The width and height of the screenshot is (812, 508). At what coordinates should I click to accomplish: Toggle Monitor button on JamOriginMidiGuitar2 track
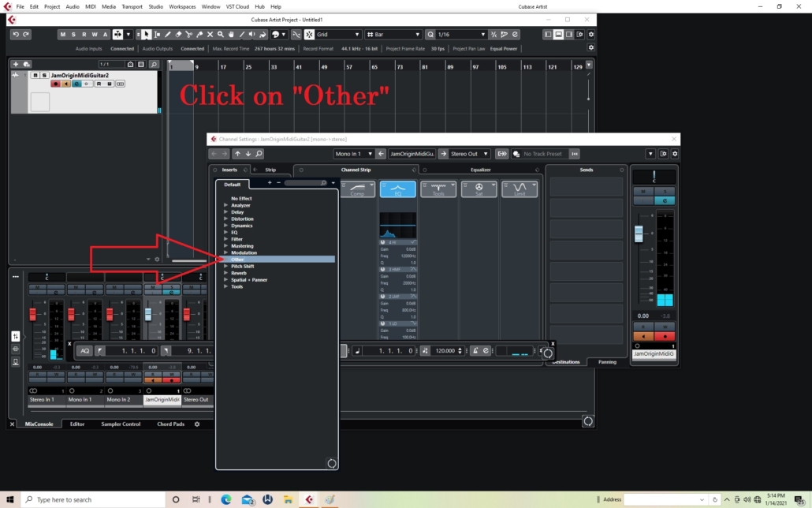[65, 84]
